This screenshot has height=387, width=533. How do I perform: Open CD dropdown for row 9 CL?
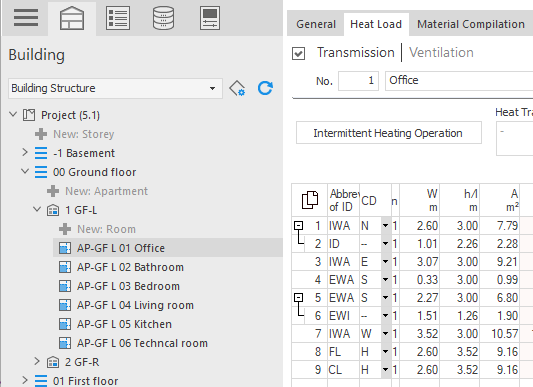tap(385, 370)
